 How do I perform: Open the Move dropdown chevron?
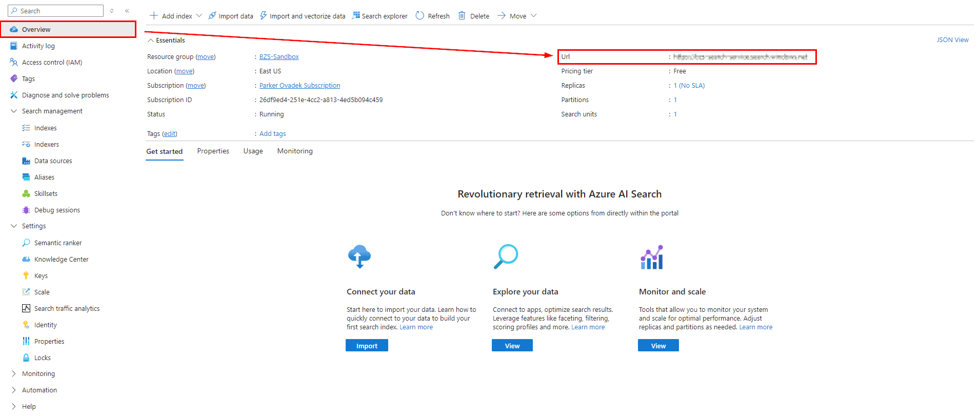click(533, 15)
